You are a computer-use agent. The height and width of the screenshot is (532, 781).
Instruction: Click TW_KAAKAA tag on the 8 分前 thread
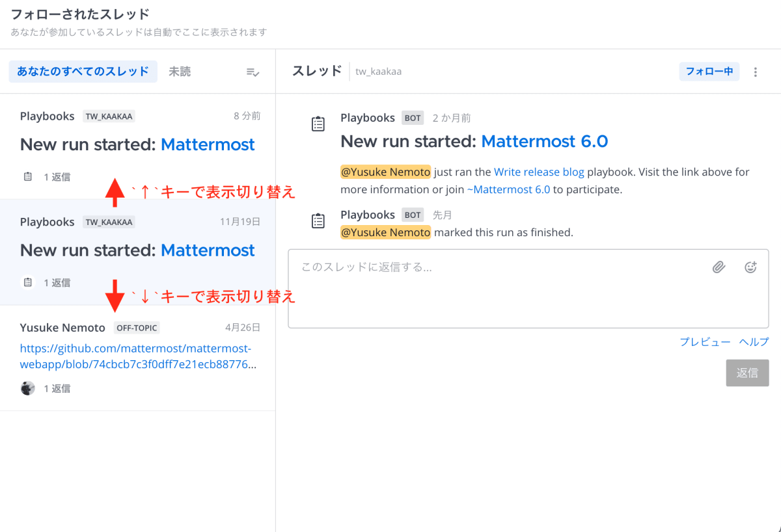point(109,116)
